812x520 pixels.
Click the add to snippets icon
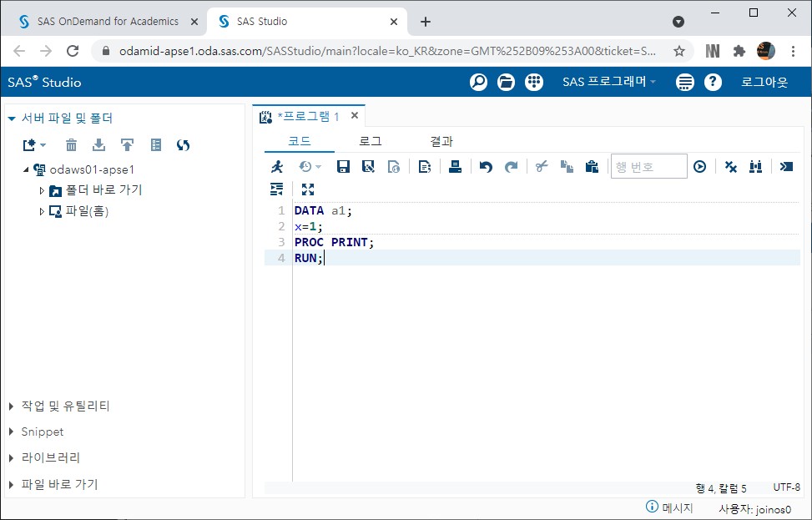(x=425, y=166)
